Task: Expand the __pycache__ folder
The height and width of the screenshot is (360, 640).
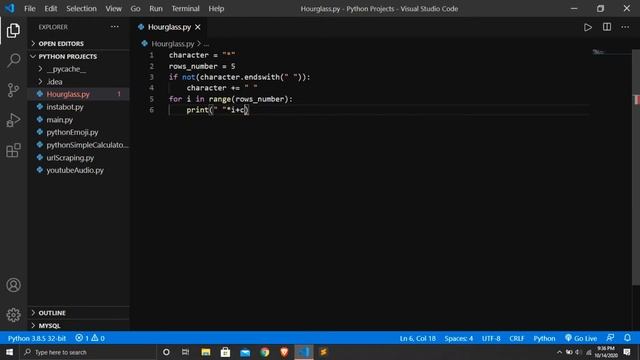Action: [79, 69]
